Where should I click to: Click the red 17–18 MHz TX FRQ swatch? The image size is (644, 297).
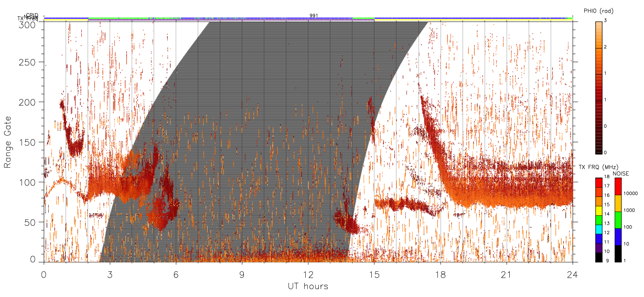click(598, 182)
